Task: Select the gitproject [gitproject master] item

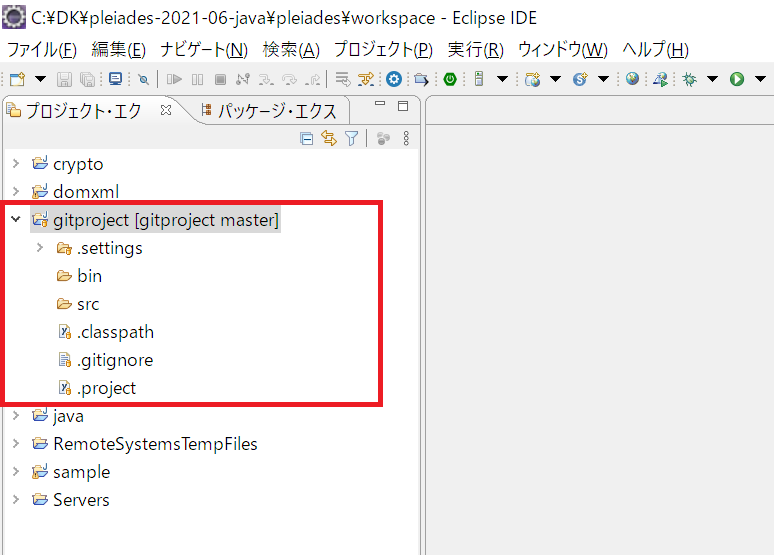Action: [x=155, y=220]
